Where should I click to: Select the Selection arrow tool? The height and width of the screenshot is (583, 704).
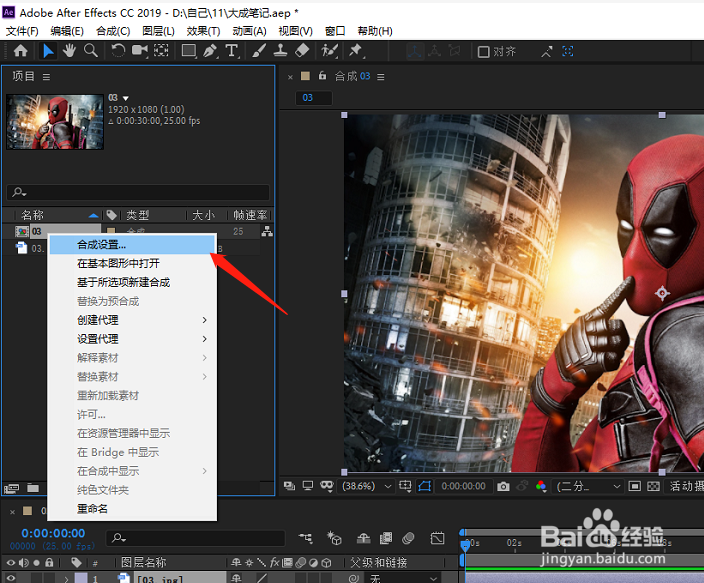[x=48, y=51]
